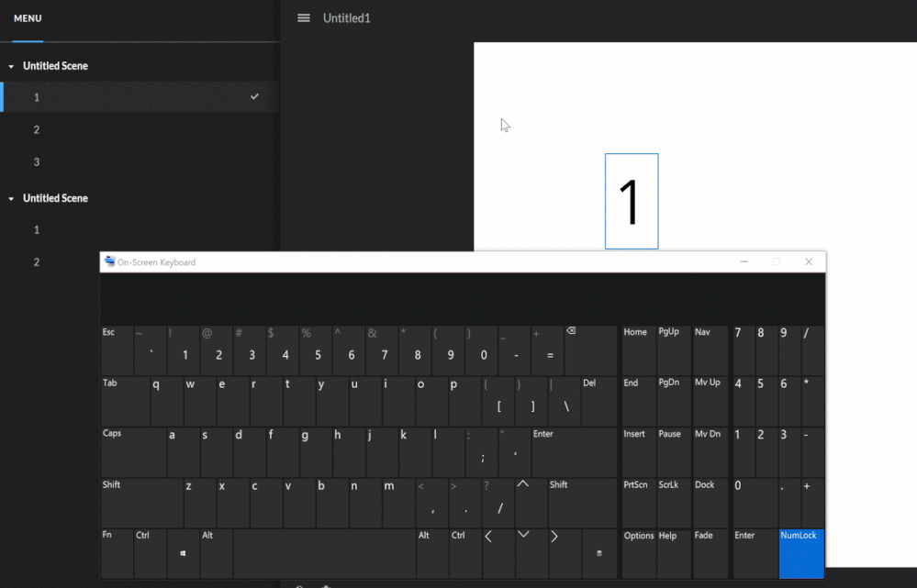This screenshot has height=588, width=917.
Task: Click the PrtScn key
Action: click(639, 503)
